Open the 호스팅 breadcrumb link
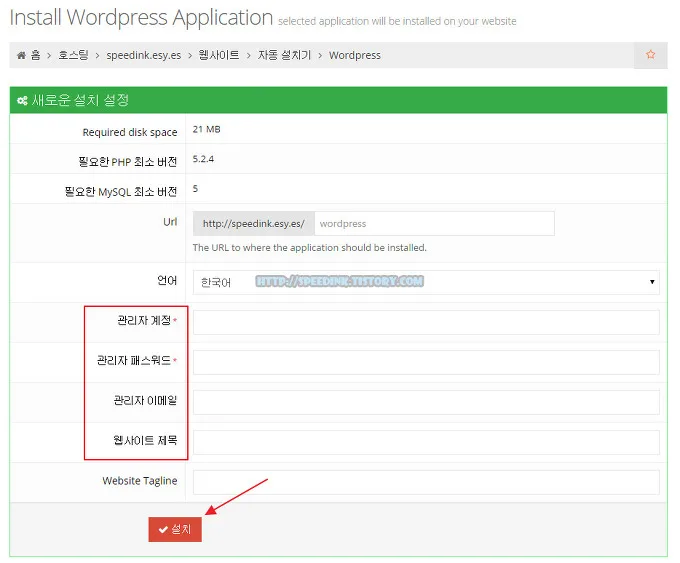 73,55
